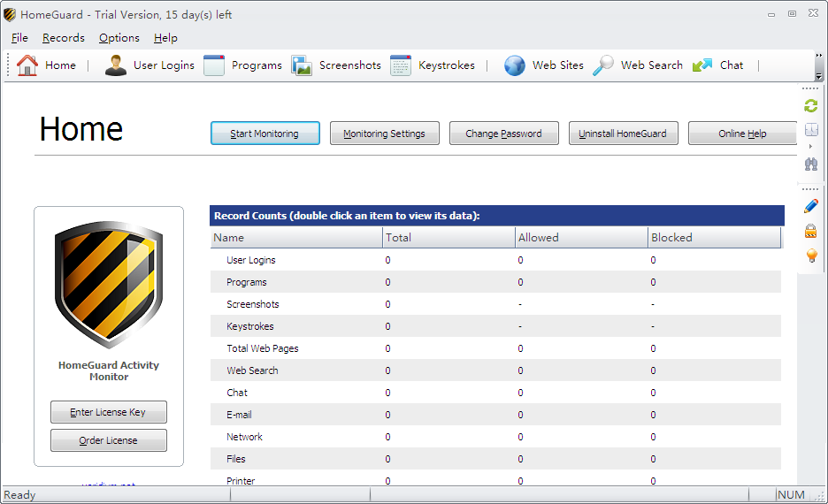This screenshot has height=504, width=828.
Task: Click the binoculars find icon
Action: click(811, 164)
